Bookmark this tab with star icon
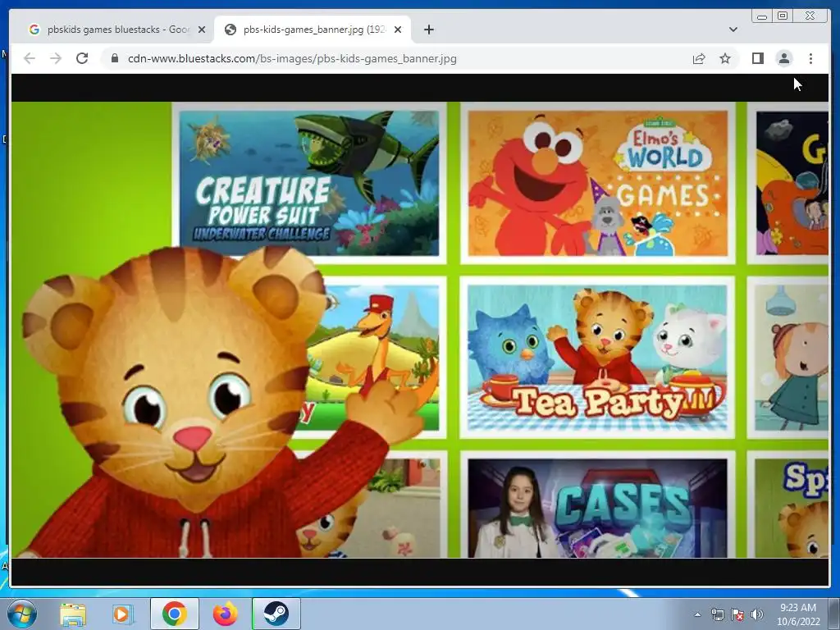 pyautogui.click(x=725, y=58)
